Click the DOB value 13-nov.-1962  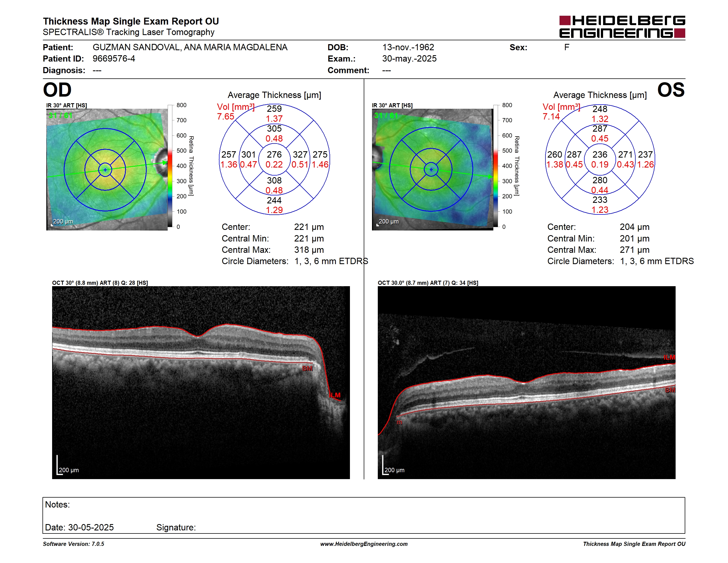click(x=408, y=47)
